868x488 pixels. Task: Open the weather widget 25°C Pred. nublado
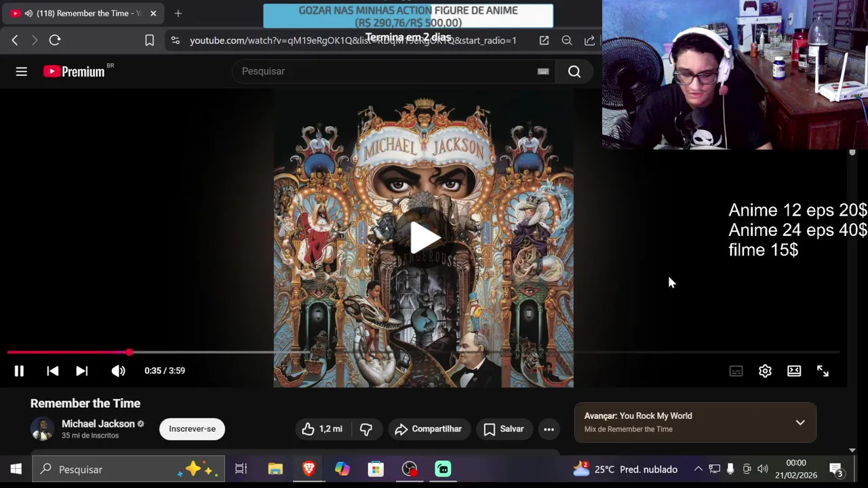pyautogui.click(x=625, y=469)
